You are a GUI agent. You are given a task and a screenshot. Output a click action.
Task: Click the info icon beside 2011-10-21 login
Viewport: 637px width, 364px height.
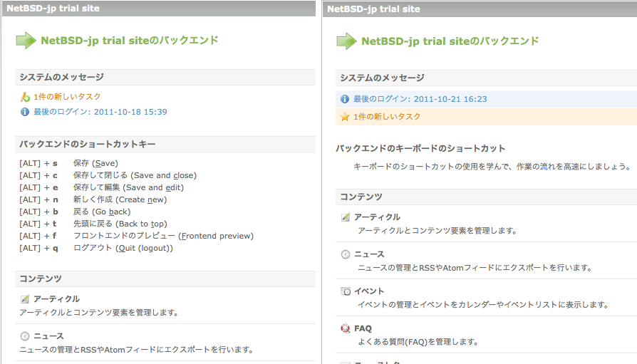coord(345,99)
